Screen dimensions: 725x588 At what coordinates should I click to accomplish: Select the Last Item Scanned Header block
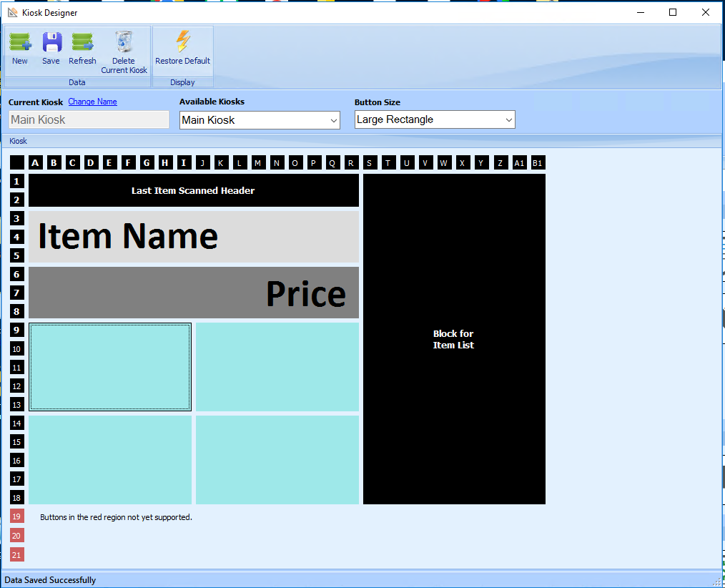coord(193,190)
